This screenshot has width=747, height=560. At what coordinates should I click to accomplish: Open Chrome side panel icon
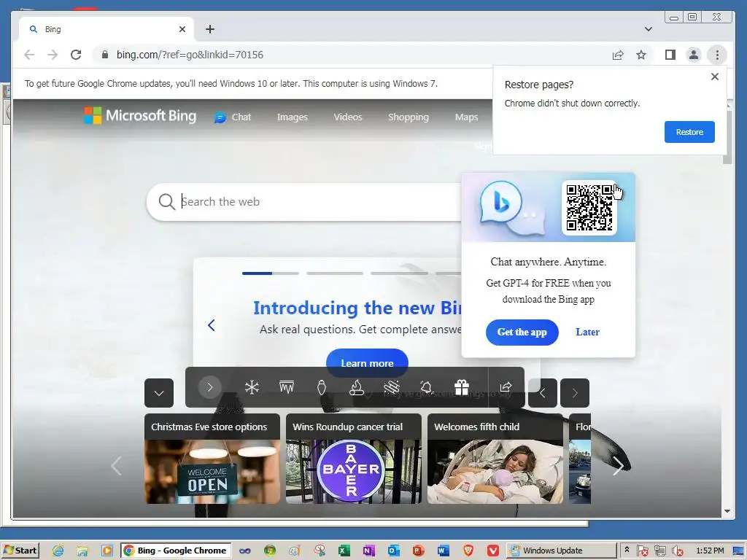[670, 55]
